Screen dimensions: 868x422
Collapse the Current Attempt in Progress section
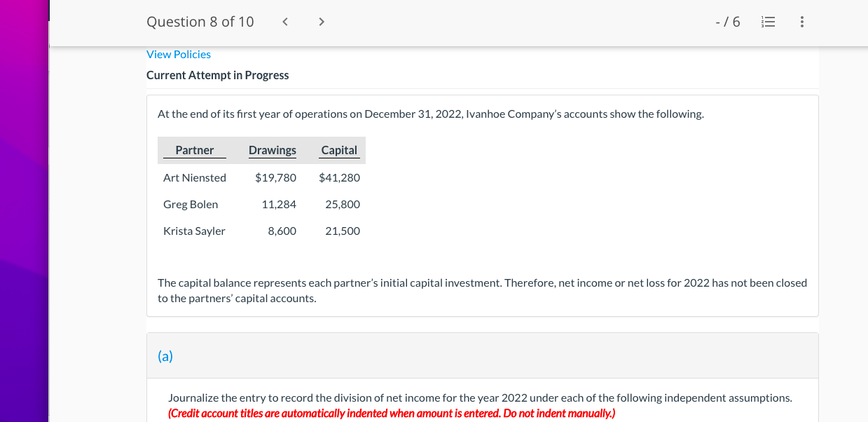tap(217, 75)
